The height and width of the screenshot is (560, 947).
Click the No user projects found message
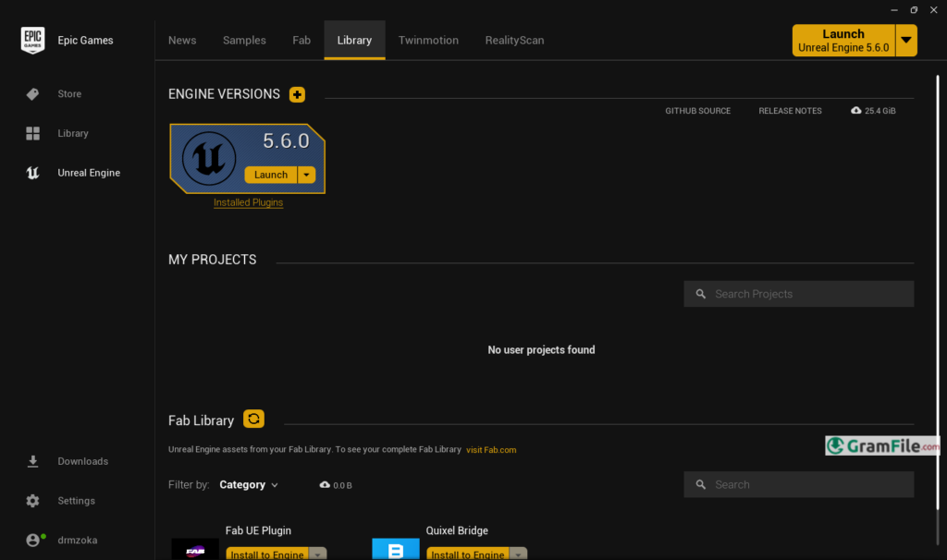(x=541, y=350)
